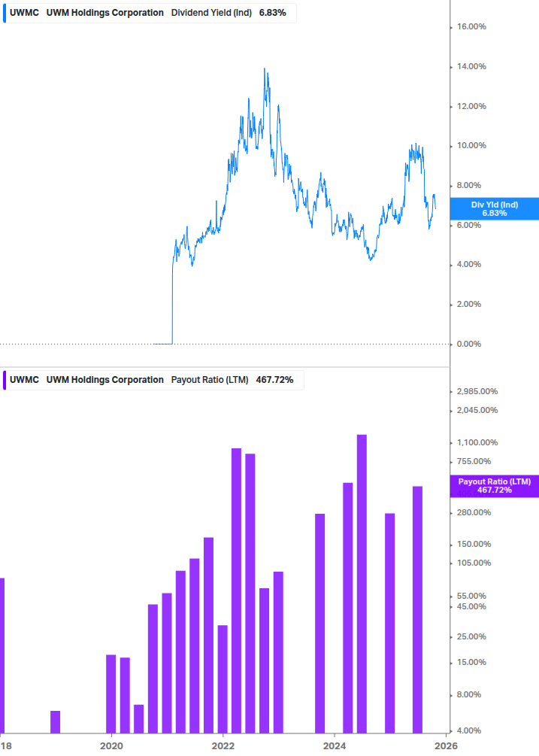Click the UWMC ticker in the payout ratio legend
Image resolution: width=539 pixels, height=756 pixels.
coord(24,380)
